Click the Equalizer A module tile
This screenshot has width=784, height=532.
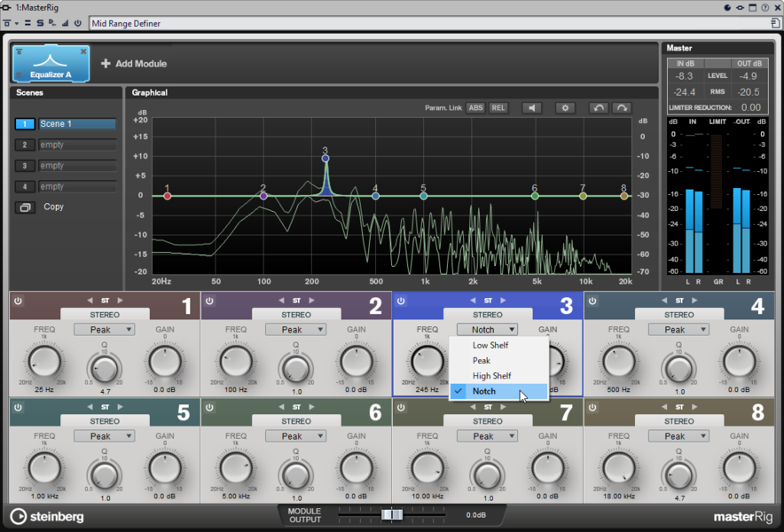tap(51, 64)
